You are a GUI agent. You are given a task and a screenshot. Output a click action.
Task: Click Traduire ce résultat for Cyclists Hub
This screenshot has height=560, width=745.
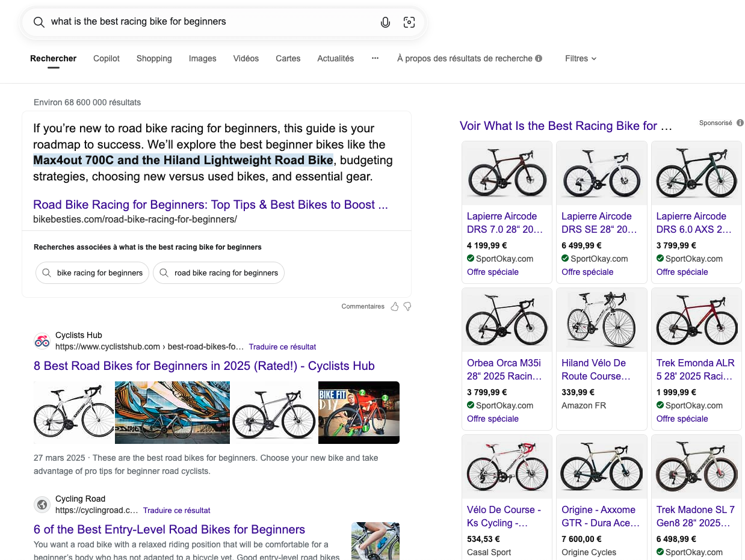tap(282, 347)
